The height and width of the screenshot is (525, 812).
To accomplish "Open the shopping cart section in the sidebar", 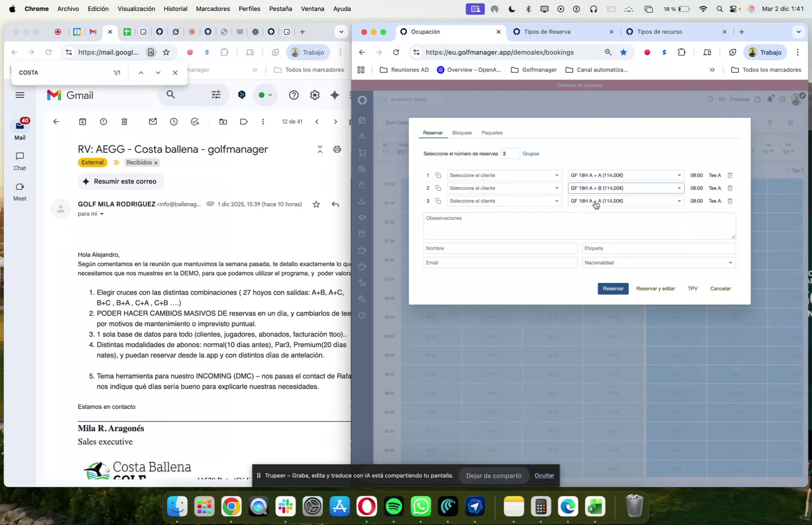I will [x=362, y=152].
